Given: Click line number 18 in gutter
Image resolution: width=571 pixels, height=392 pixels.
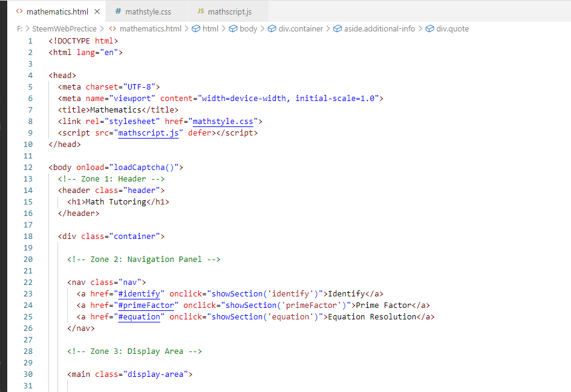Looking at the screenshot, I should tap(28, 237).
